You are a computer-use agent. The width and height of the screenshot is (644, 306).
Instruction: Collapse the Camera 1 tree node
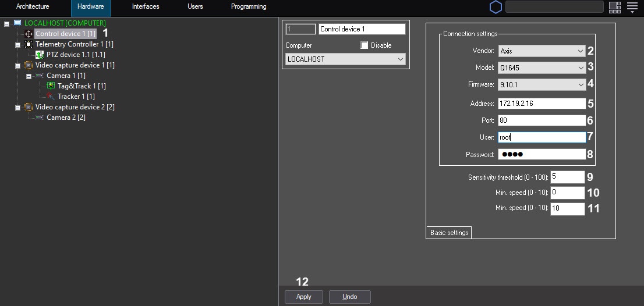(x=29, y=76)
